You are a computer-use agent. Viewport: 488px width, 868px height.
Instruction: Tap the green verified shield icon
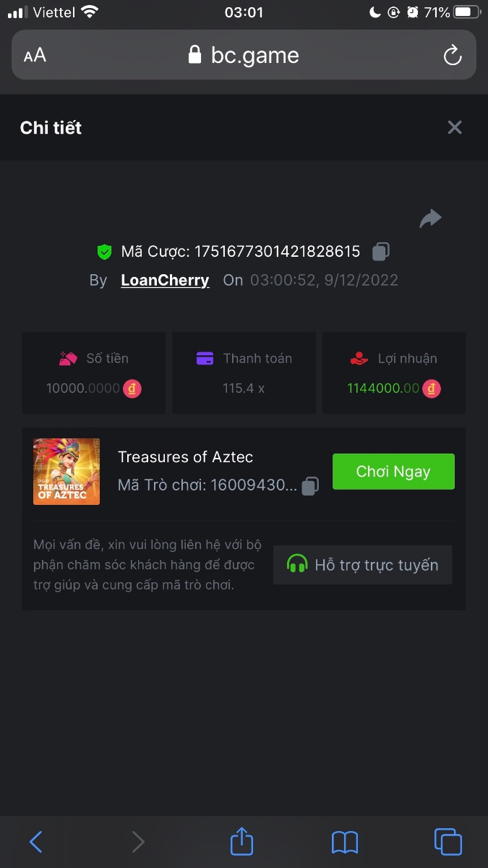coord(105,252)
